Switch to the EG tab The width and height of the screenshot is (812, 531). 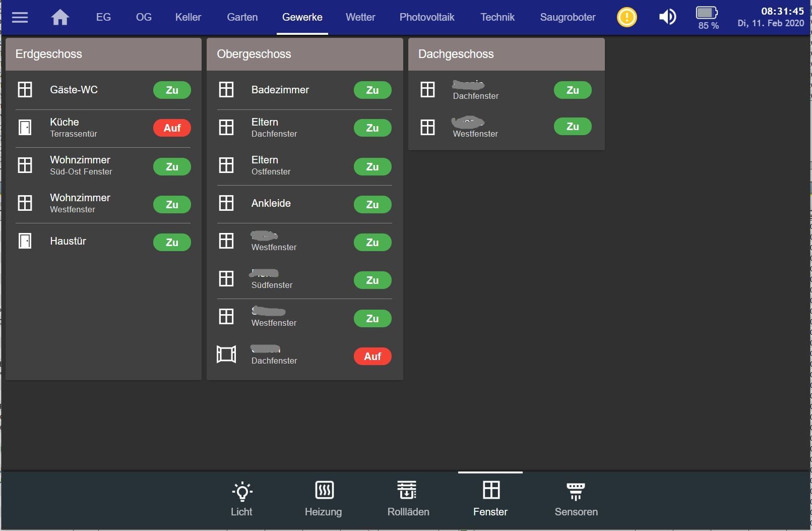[103, 17]
